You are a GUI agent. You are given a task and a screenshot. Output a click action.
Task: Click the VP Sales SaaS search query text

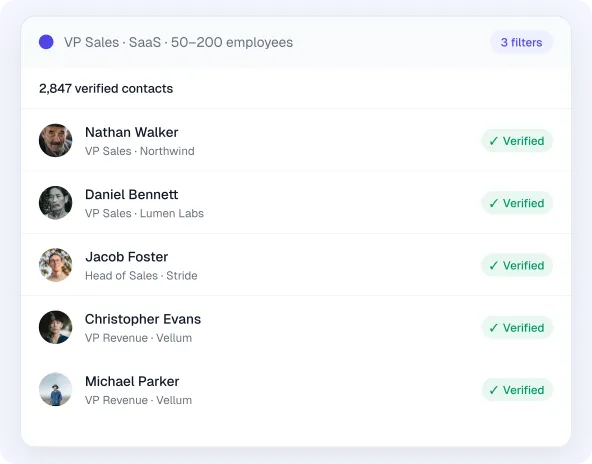(178, 42)
